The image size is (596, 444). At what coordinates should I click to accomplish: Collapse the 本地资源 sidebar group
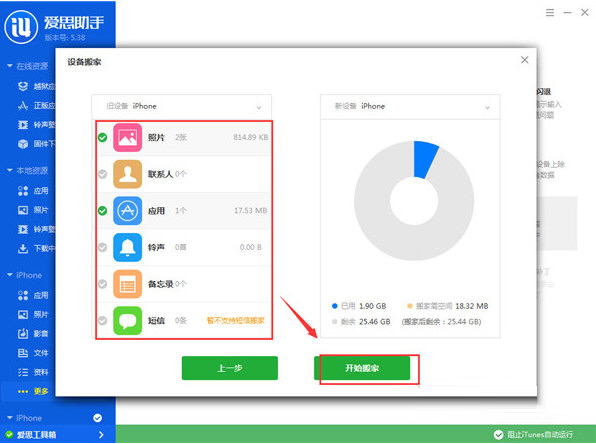10,170
